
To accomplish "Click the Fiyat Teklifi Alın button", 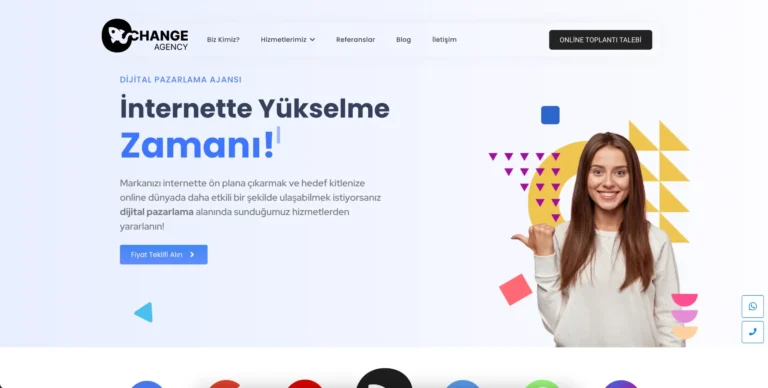I will 164,255.
